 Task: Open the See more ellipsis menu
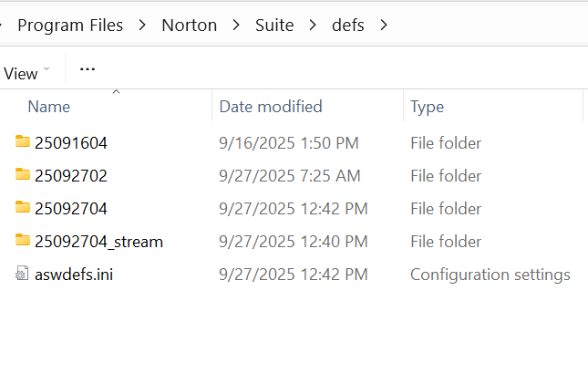[x=88, y=69]
